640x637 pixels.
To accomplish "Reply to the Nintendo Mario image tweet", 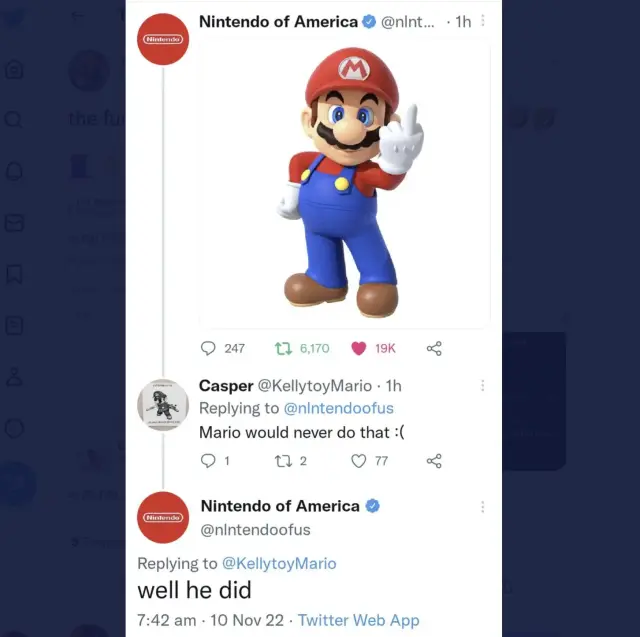I will [x=208, y=348].
